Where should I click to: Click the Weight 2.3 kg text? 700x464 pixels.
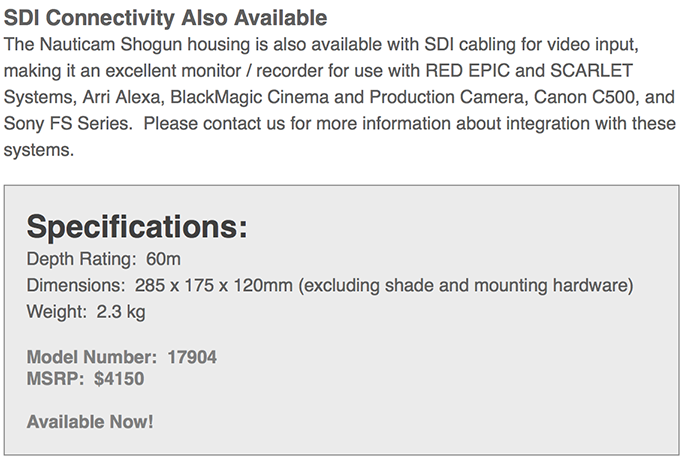(x=86, y=312)
